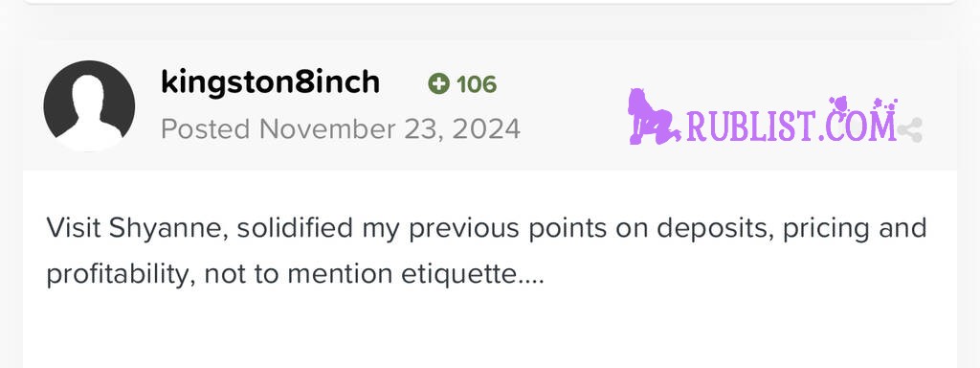980x368 pixels.
Task: Click the date November 23, 2024
Action: pos(390,129)
